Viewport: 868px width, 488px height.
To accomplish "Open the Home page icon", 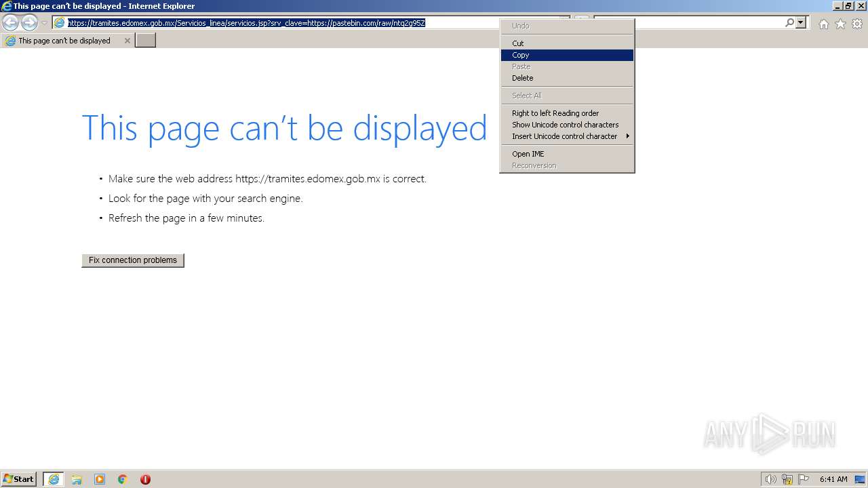I will pyautogui.click(x=823, y=24).
